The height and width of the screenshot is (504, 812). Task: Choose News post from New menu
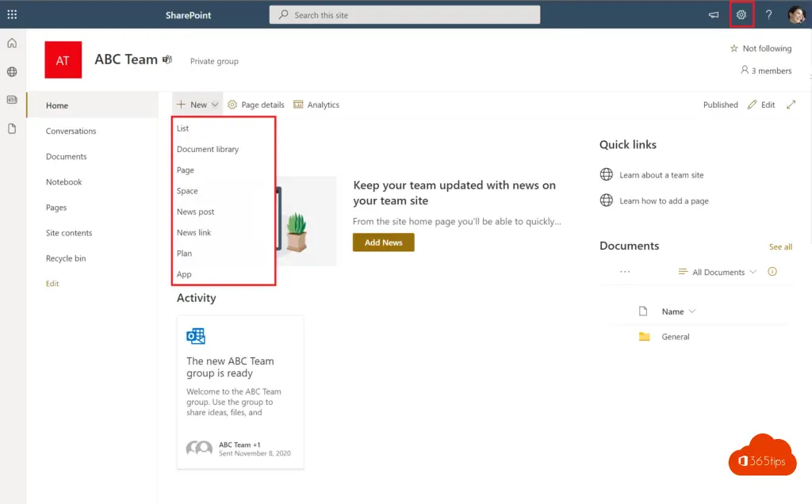[x=196, y=212]
